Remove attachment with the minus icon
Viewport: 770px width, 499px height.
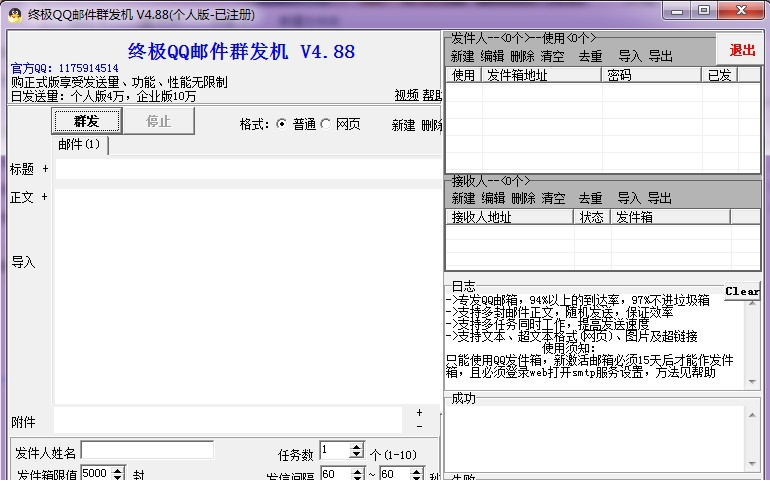tap(419, 426)
